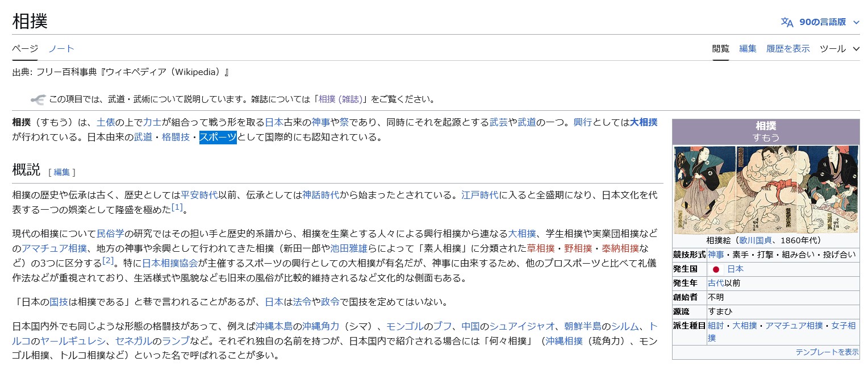Follow the セネガル link
This screenshot has width=868, height=366.
click(x=133, y=341)
